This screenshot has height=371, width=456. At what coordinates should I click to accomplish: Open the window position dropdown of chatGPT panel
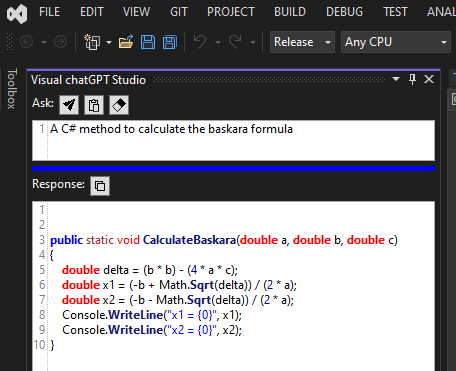(x=396, y=79)
